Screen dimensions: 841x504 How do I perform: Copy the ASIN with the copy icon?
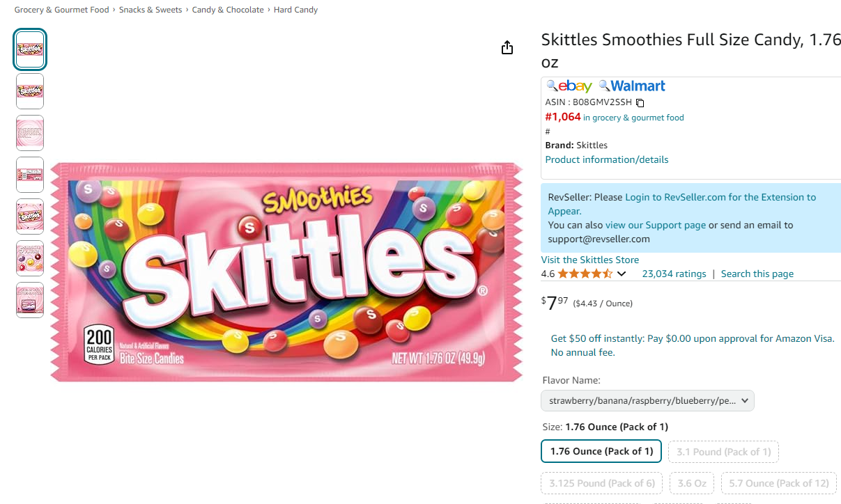pyautogui.click(x=640, y=102)
